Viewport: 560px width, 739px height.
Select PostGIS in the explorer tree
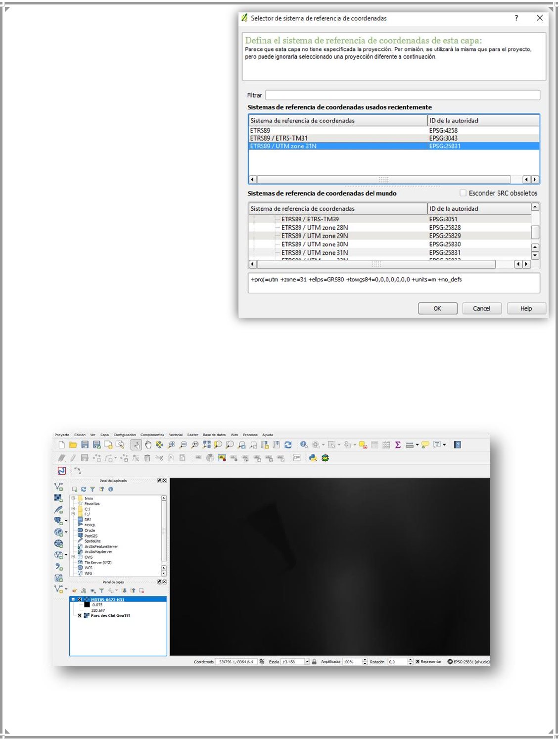pyautogui.click(x=91, y=536)
